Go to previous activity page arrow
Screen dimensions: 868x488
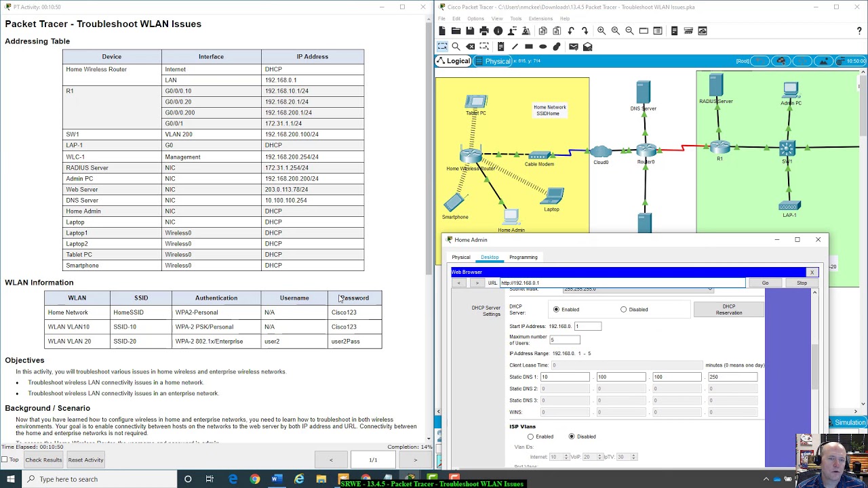tap(331, 460)
